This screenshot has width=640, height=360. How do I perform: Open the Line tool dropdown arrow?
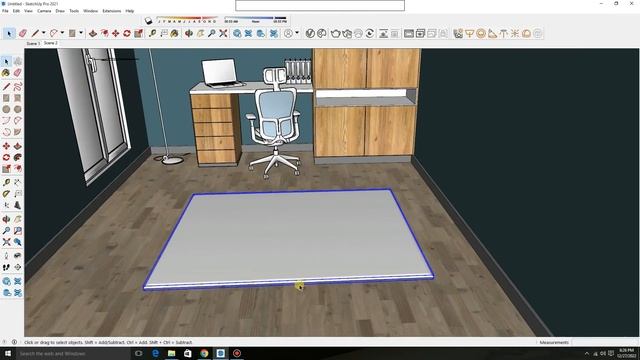pos(43,33)
